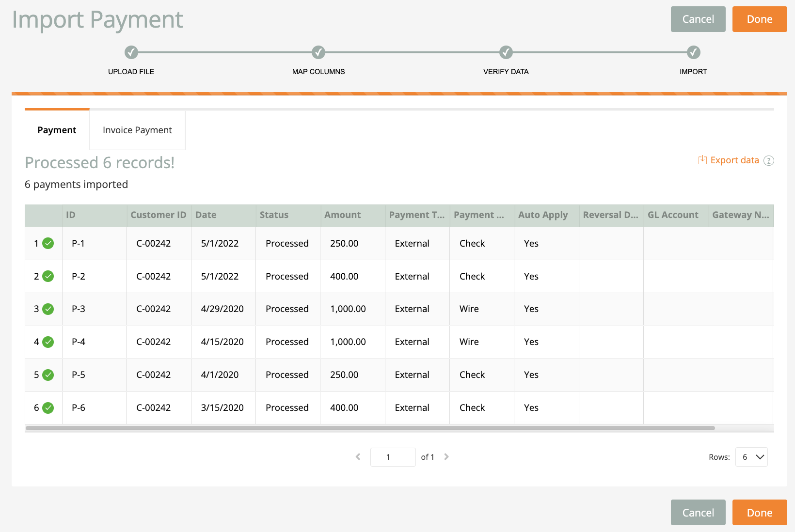Click the MAP COLUMNS step label
This screenshot has width=795, height=532.
[318, 72]
